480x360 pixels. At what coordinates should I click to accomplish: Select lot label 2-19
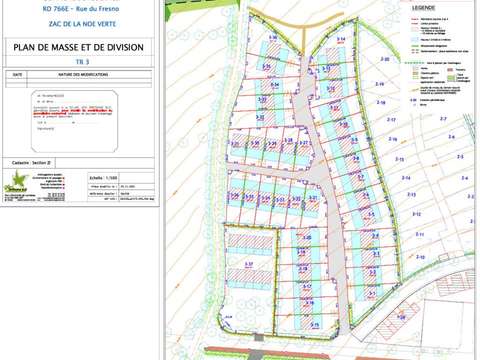pyautogui.click(x=380, y=84)
